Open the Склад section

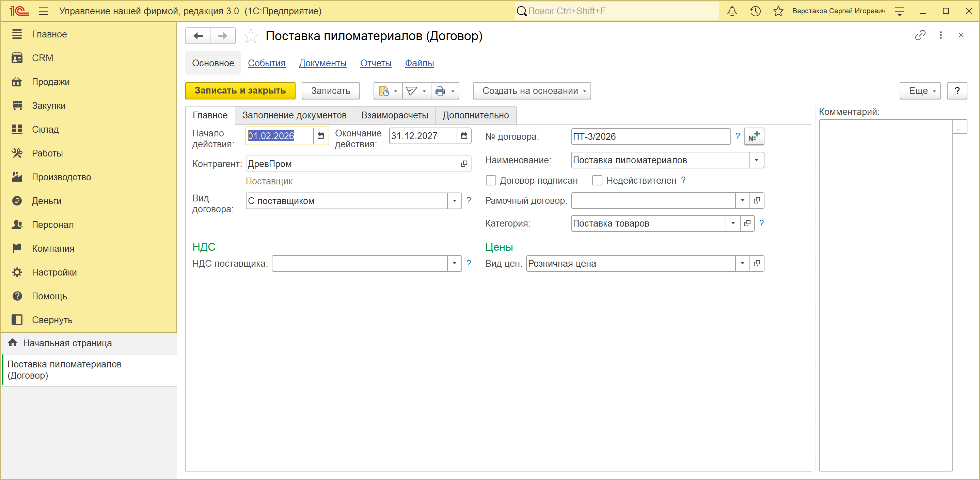tap(45, 129)
